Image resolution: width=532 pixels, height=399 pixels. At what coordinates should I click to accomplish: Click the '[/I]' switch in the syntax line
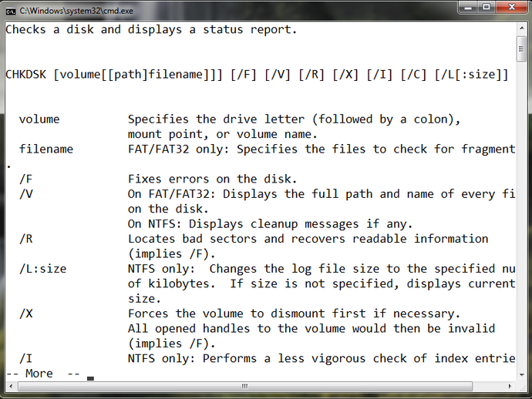(x=379, y=75)
